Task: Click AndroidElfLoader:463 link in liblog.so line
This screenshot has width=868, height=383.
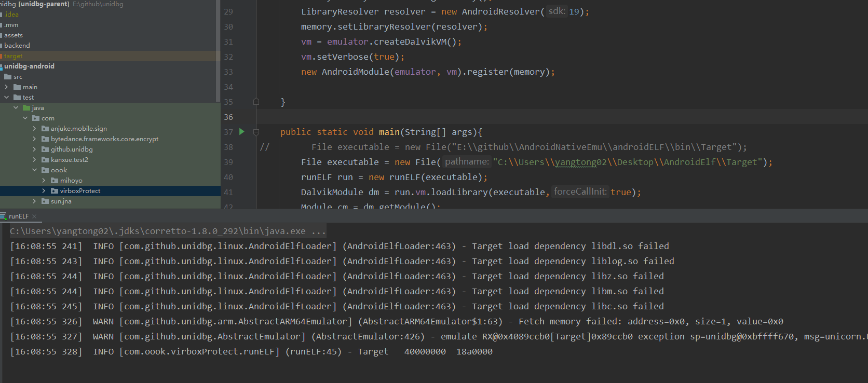Action: click(399, 262)
